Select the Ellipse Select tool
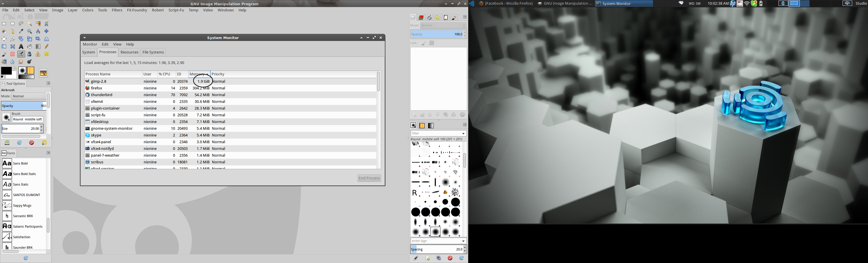Screen dimensions: 868x263 click(13, 24)
